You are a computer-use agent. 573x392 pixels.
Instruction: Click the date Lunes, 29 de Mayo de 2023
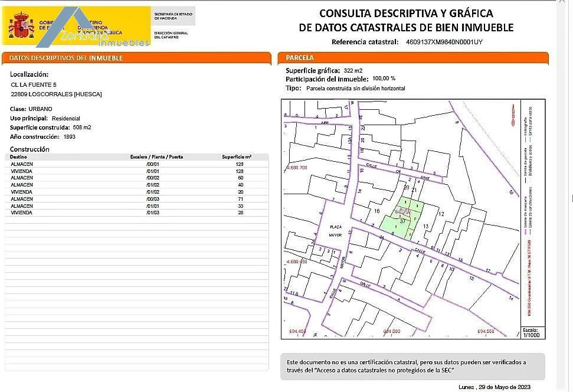coord(495,387)
